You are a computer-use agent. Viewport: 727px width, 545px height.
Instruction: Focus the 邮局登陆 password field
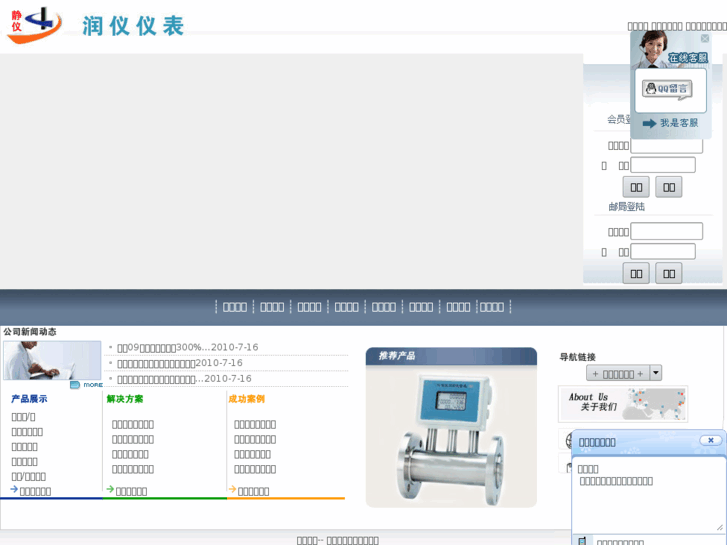(x=663, y=251)
